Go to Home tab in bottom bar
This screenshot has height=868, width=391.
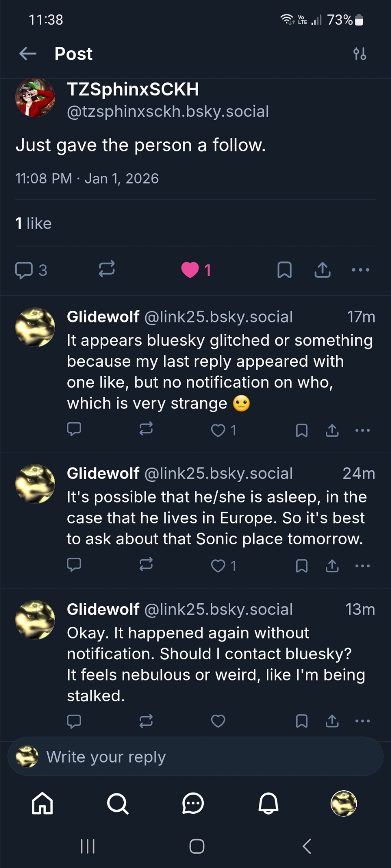point(43,803)
